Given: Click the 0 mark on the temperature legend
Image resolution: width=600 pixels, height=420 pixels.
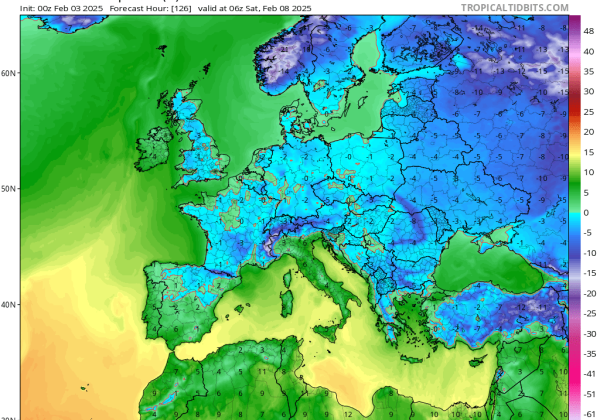Looking at the screenshot, I should tap(590, 212).
